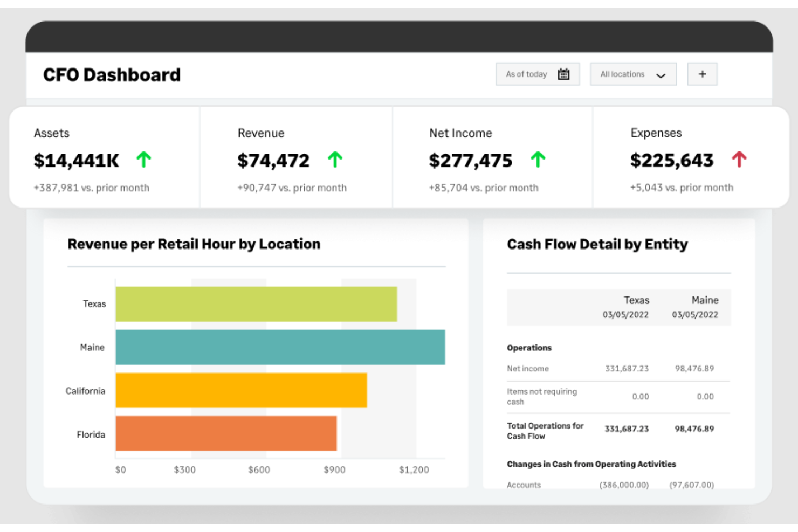Select the Florida bar in the chart

(225, 434)
